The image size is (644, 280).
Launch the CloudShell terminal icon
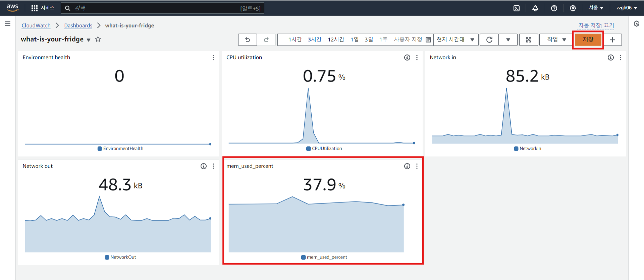tap(517, 8)
